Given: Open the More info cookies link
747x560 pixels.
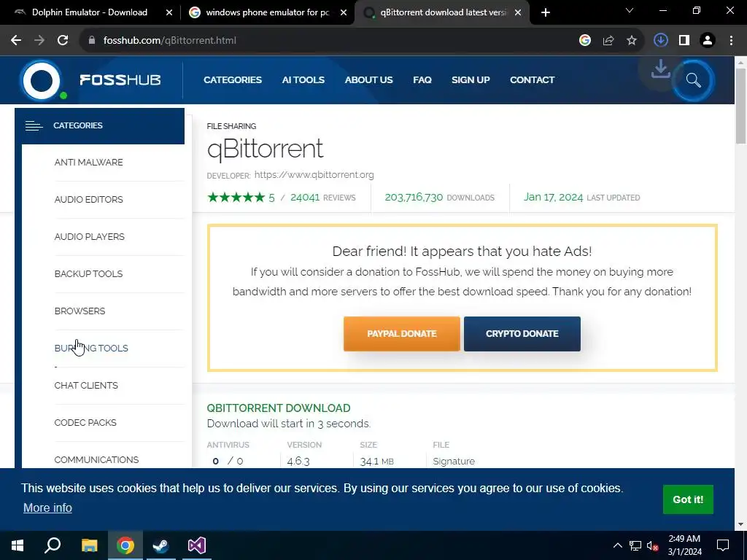Looking at the screenshot, I should click(x=47, y=507).
